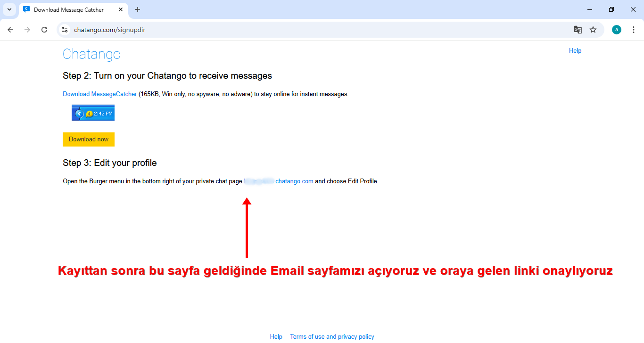Open the Chrome profile avatar
This screenshot has width=644, height=343.
pyautogui.click(x=617, y=30)
